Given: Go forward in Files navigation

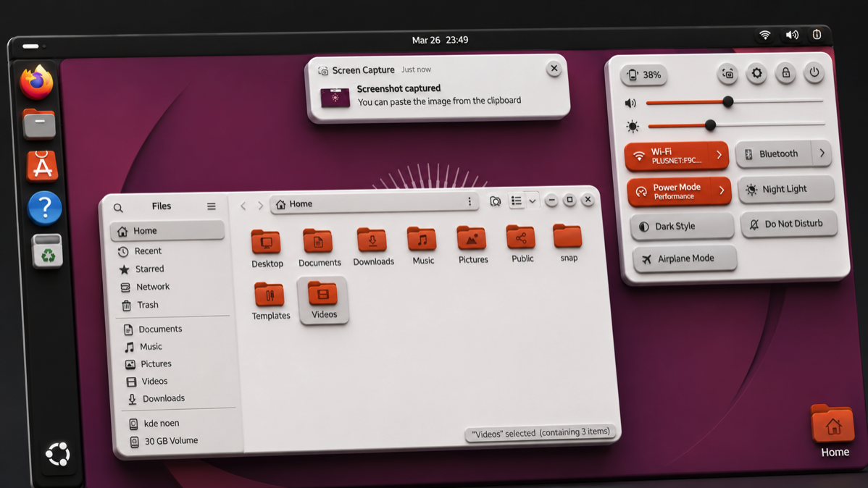Looking at the screenshot, I should point(260,206).
